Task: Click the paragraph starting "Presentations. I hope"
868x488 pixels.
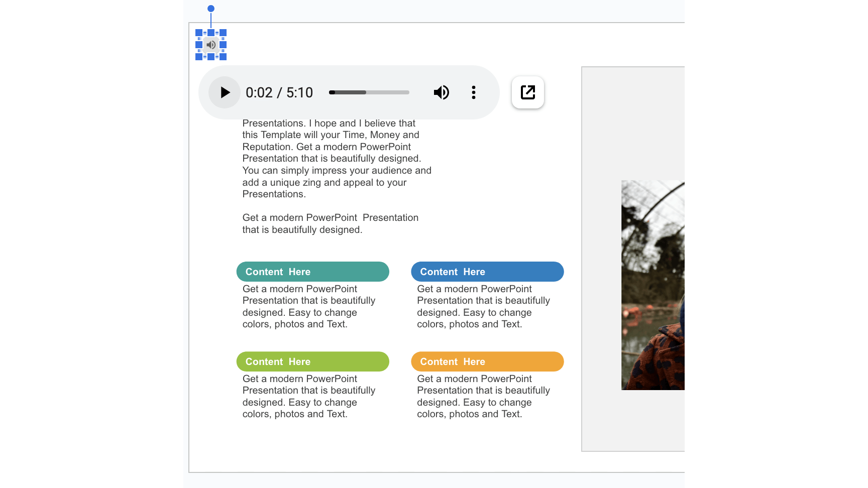Action: click(x=337, y=159)
